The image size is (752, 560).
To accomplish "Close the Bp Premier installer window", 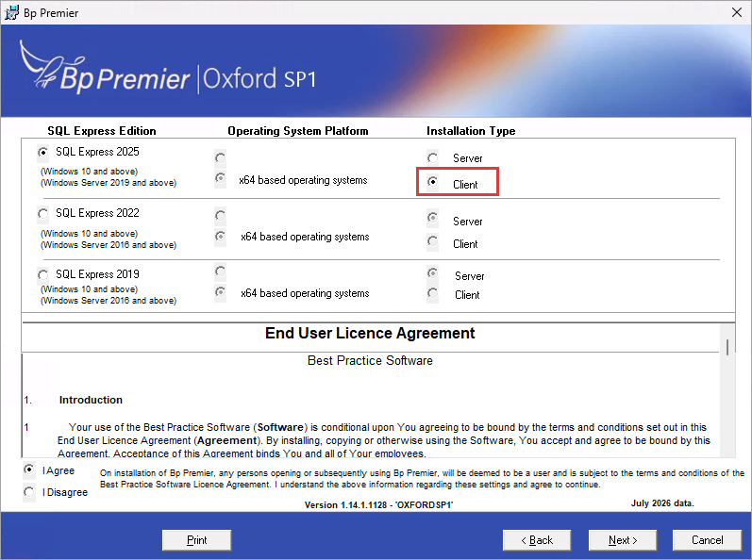I will 737,12.
